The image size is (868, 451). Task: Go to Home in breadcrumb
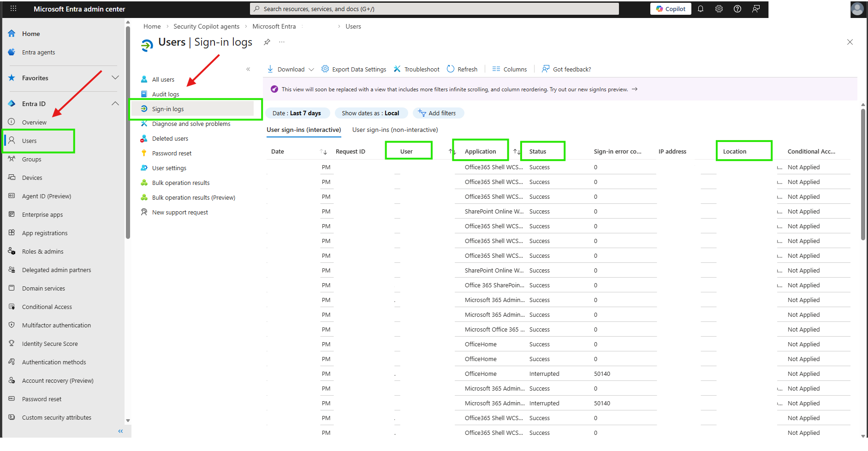pos(152,26)
